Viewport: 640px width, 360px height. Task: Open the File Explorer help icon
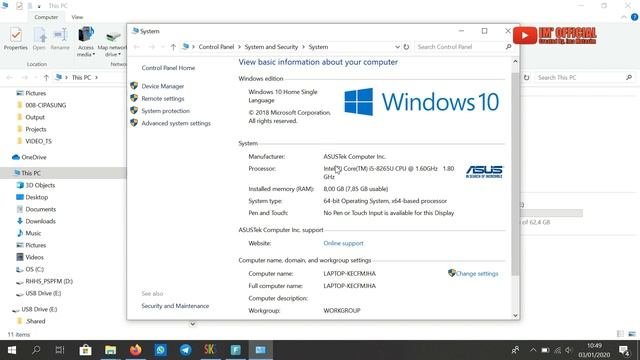click(x=634, y=17)
